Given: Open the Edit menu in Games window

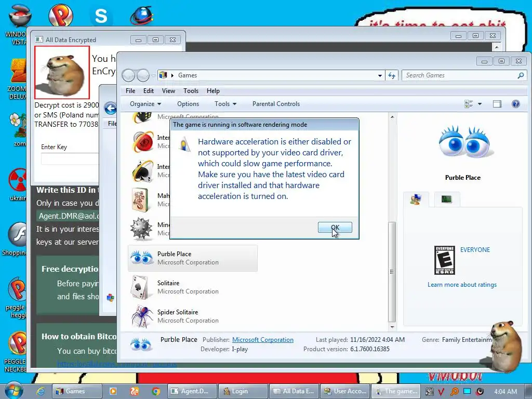Looking at the screenshot, I should click(x=148, y=90).
